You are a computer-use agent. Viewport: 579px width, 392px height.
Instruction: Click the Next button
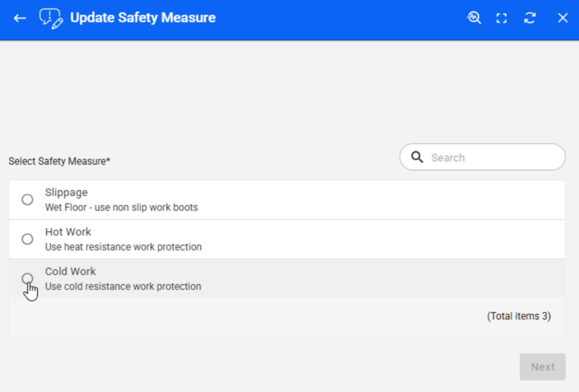coord(542,367)
